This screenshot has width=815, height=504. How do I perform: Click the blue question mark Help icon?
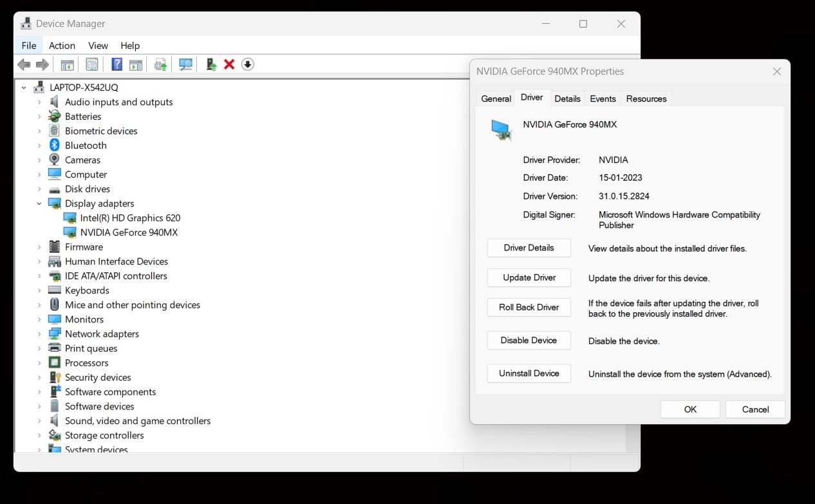tap(117, 64)
